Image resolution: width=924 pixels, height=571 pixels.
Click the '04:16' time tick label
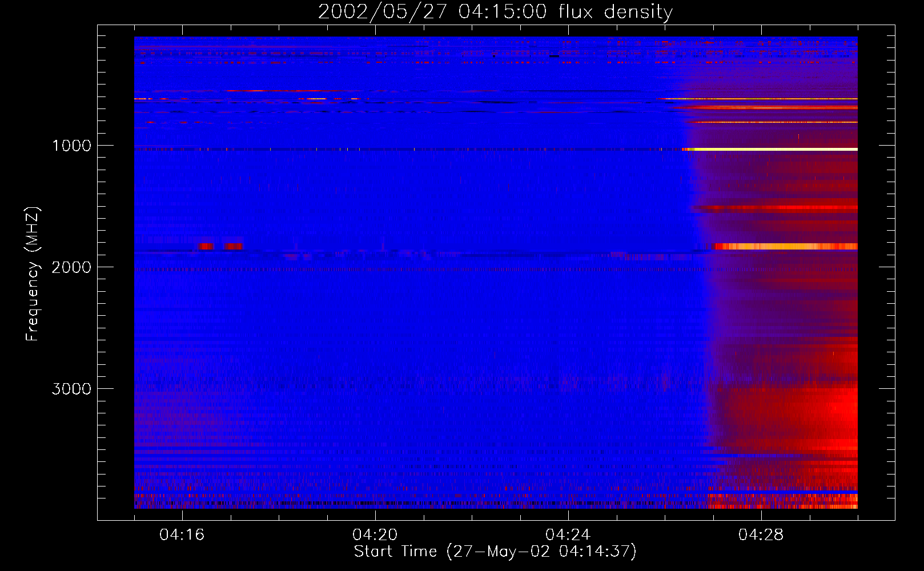click(182, 535)
